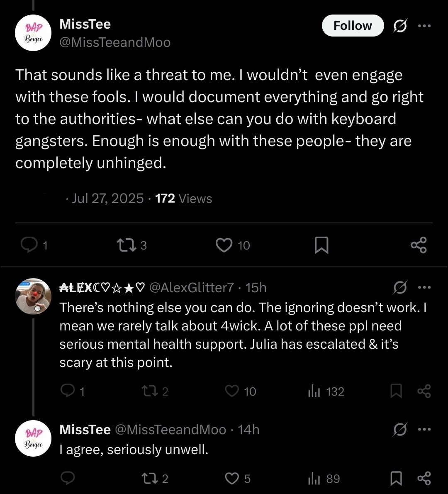Like the "I agree, seriously unwell" reply
Viewport: 448px width, 494px height.
point(231,479)
